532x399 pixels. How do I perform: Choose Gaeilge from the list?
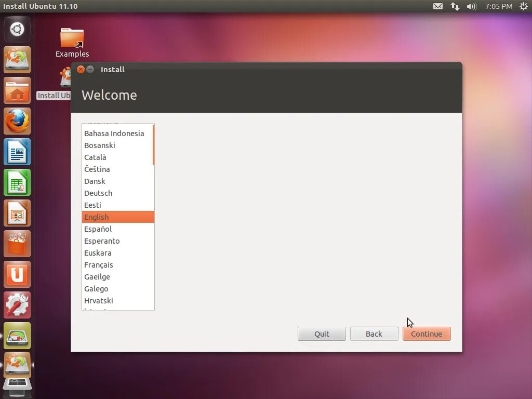tap(118, 277)
